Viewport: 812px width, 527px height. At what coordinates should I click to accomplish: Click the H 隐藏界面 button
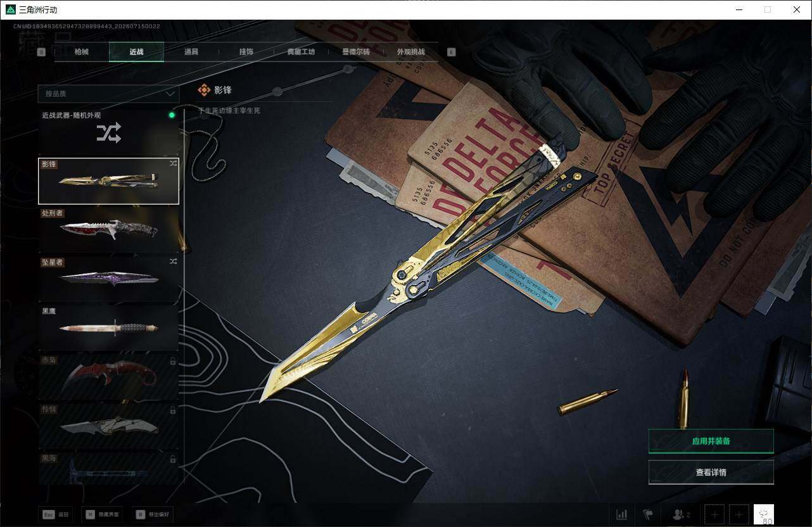(103, 515)
